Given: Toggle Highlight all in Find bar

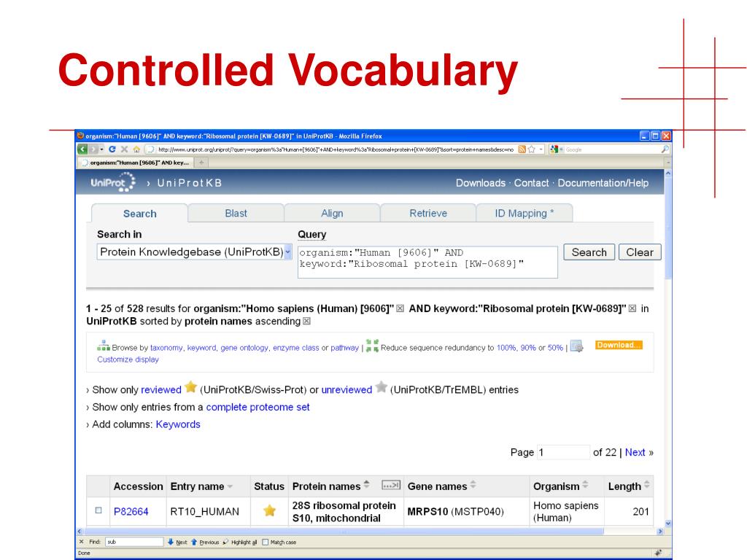Looking at the screenshot, I should pyautogui.click(x=240, y=542).
